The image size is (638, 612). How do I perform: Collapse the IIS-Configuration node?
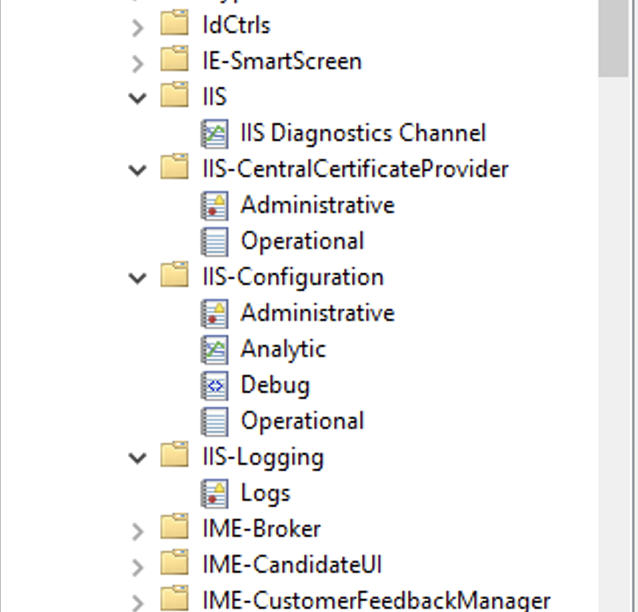click(138, 278)
